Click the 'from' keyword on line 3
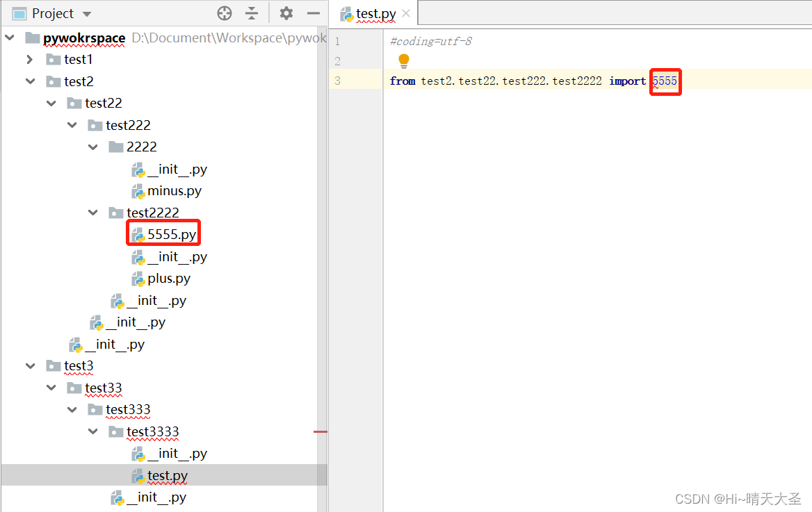 [403, 81]
